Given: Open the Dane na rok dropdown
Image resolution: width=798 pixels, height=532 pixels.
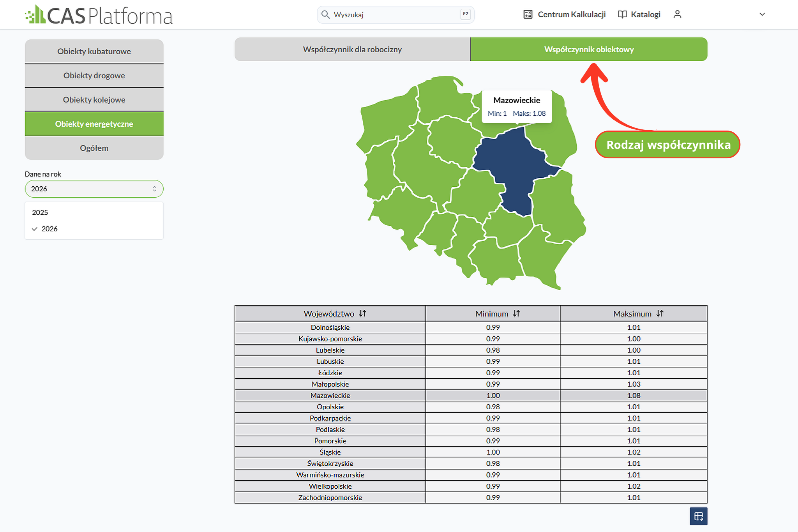Looking at the screenshot, I should pyautogui.click(x=94, y=189).
